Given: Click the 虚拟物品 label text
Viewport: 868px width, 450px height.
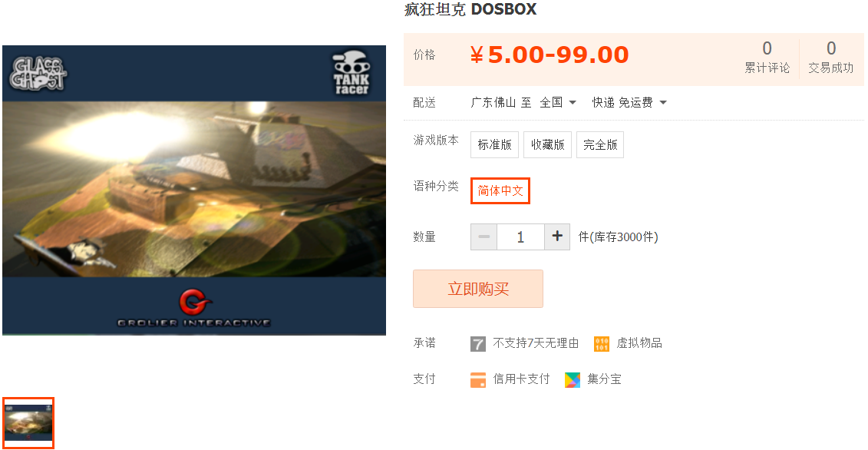Looking at the screenshot, I should (x=639, y=343).
